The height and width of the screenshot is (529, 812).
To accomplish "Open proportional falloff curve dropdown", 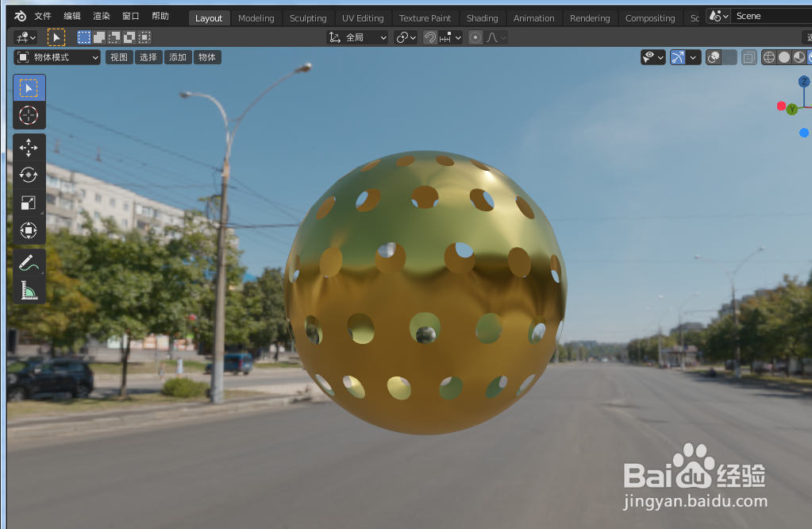I will pos(496,37).
